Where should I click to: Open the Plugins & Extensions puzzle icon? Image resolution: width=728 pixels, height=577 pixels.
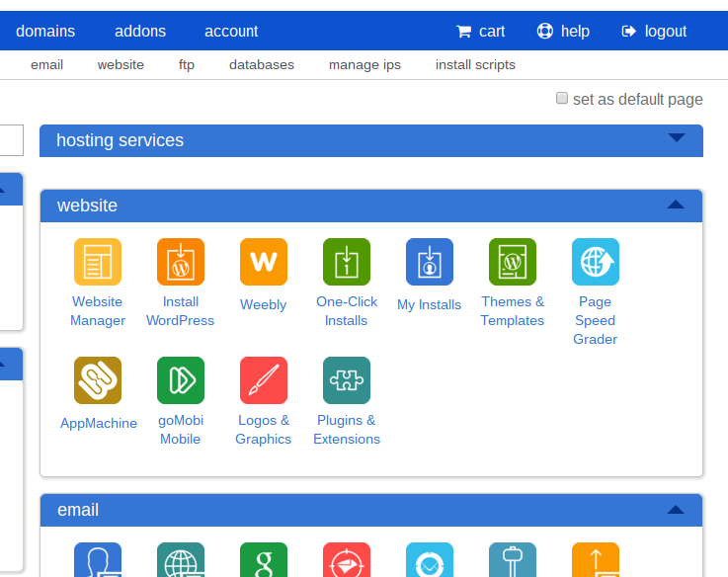(347, 380)
